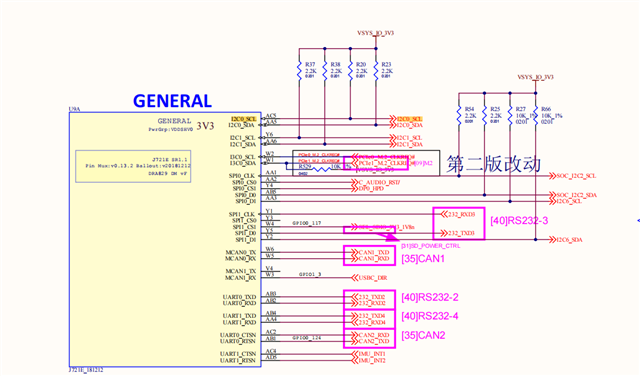Click the [40]RS232-2 annotation
The image size is (640, 376).
pos(429,297)
